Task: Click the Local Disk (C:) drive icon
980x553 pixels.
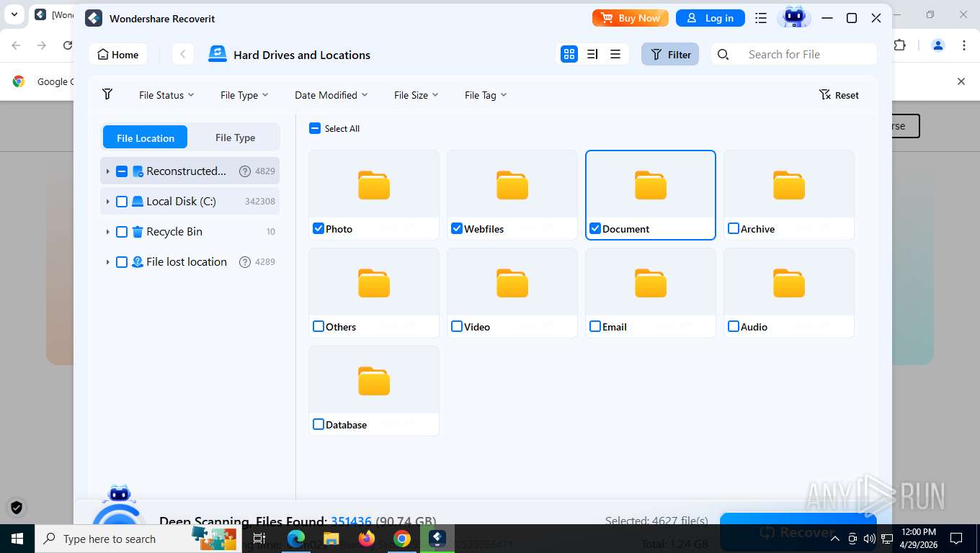Action: tap(138, 202)
